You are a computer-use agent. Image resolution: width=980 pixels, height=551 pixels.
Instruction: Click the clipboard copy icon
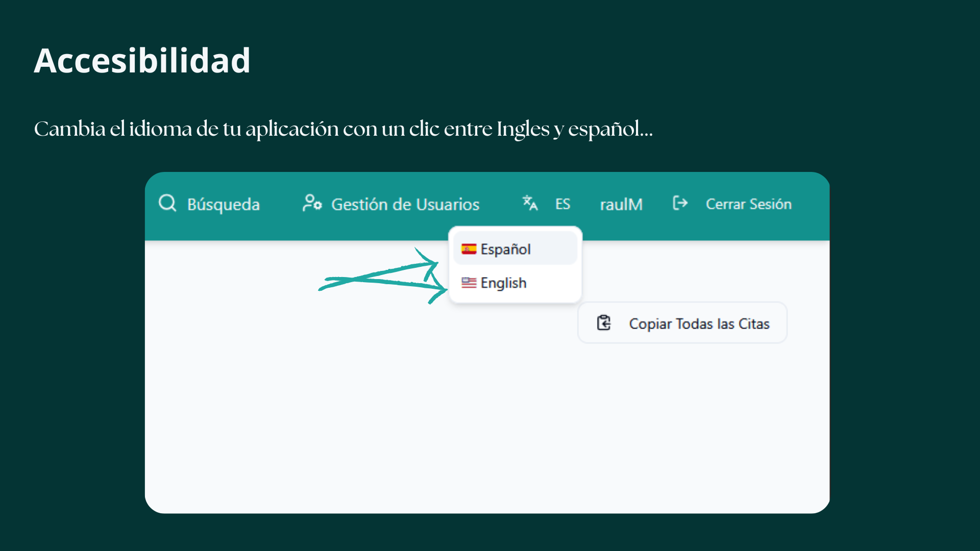[604, 323]
